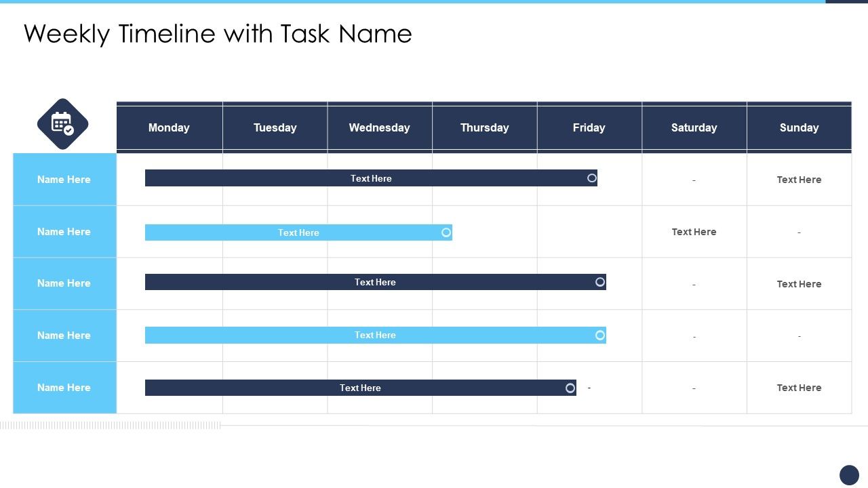This screenshot has width=868, height=488.
Task: Select third row's Sunday 'Text Here' cell
Action: click(800, 284)
